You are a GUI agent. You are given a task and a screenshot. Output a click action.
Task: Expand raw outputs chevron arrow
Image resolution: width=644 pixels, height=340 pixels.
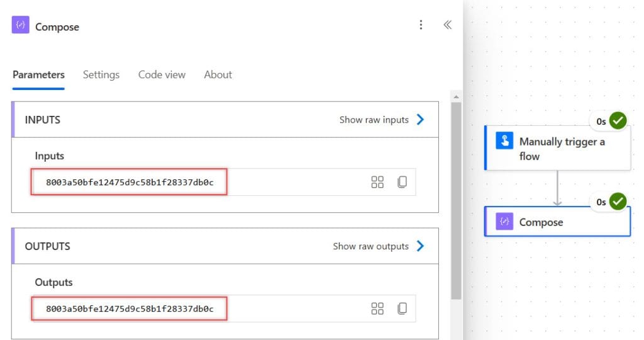pos(420,246)
